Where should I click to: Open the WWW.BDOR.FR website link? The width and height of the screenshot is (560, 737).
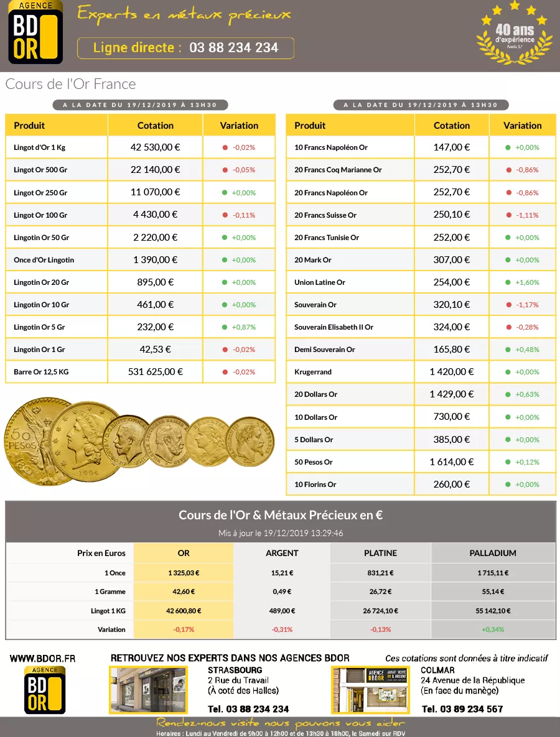(42, 658)
